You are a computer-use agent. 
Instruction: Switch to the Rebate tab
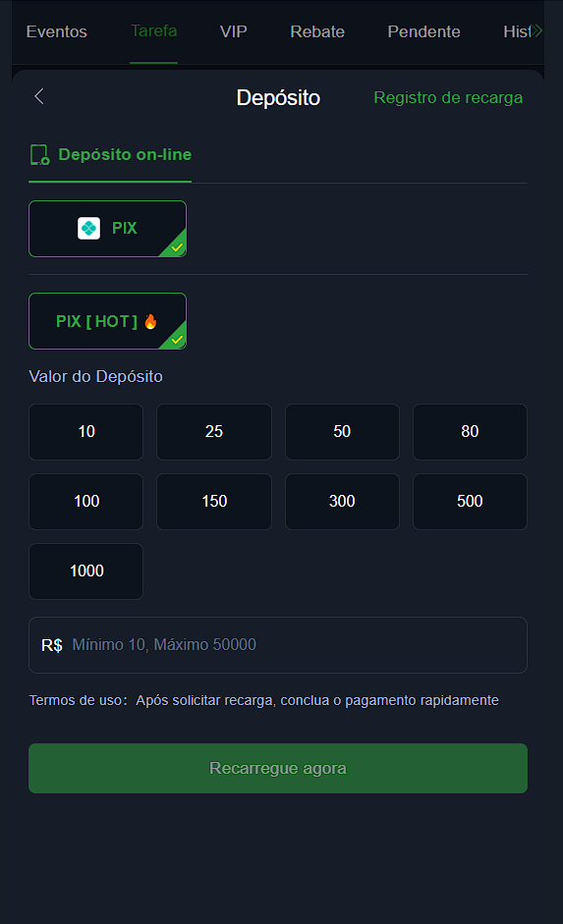point(317,31)
